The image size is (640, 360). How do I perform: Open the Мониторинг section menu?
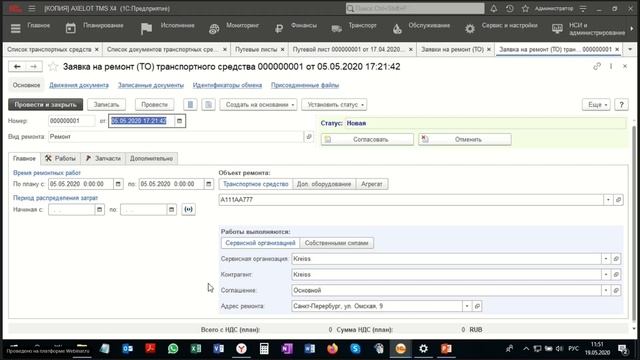tap(234, 28)
